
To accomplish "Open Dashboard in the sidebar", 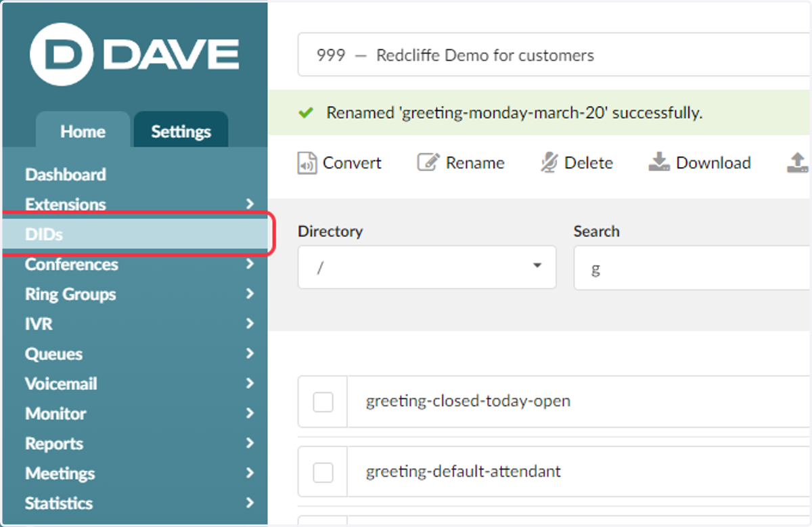I will [66, 175].
